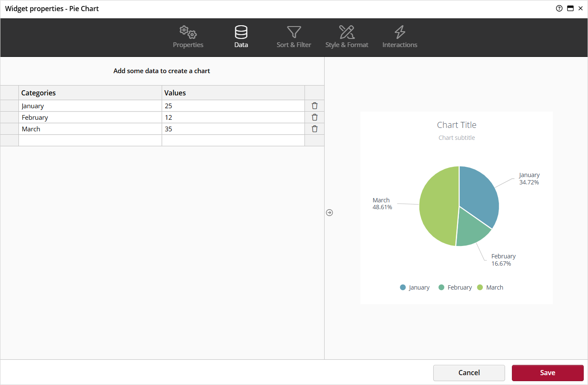The height and width of the screenshot is (385, 588).
Task: Select the January row header cell
Action: pos(9,106)
